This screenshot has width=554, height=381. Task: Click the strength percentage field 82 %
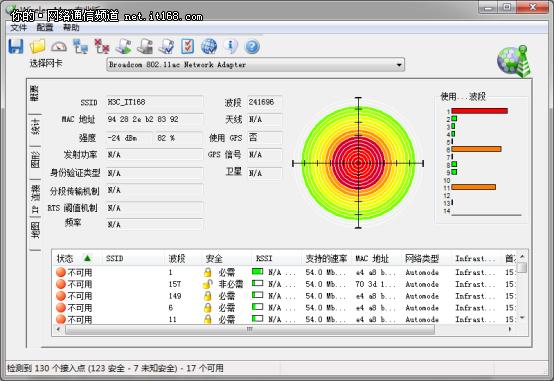point(179,138)
